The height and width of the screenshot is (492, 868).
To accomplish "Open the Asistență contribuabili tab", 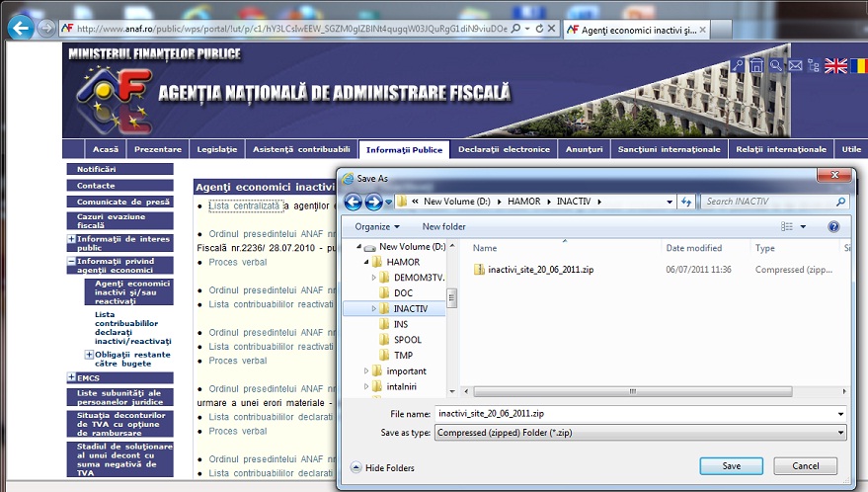I will tap(301, 149).
